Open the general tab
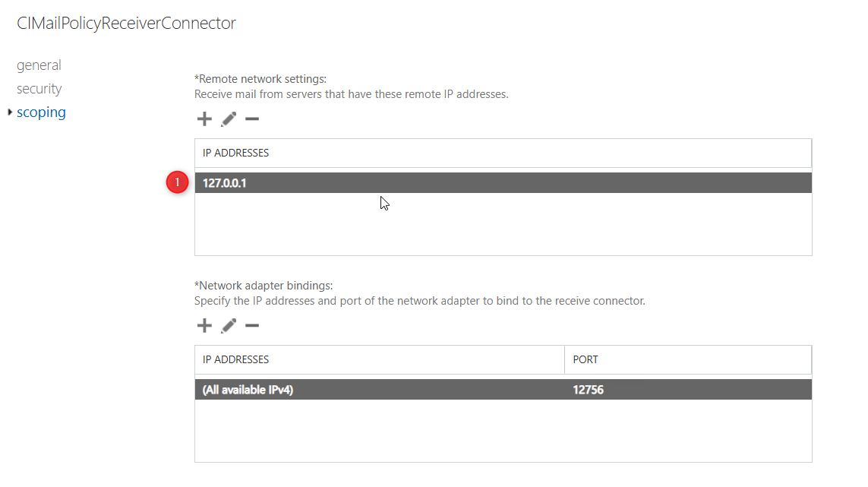 tap(39, 65)
